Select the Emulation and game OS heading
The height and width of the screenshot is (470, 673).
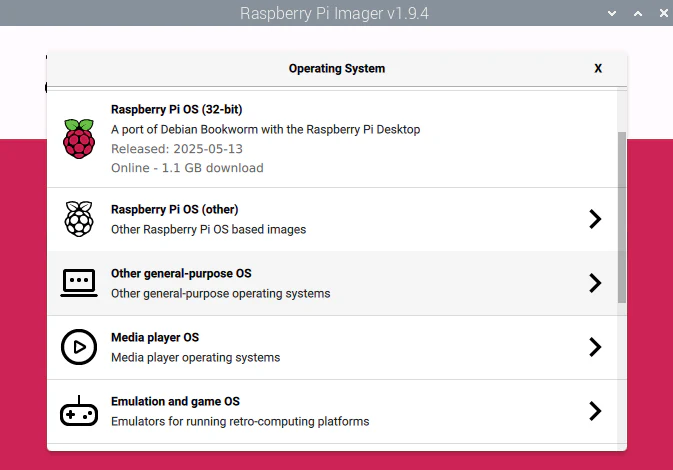tap(175, 401)
